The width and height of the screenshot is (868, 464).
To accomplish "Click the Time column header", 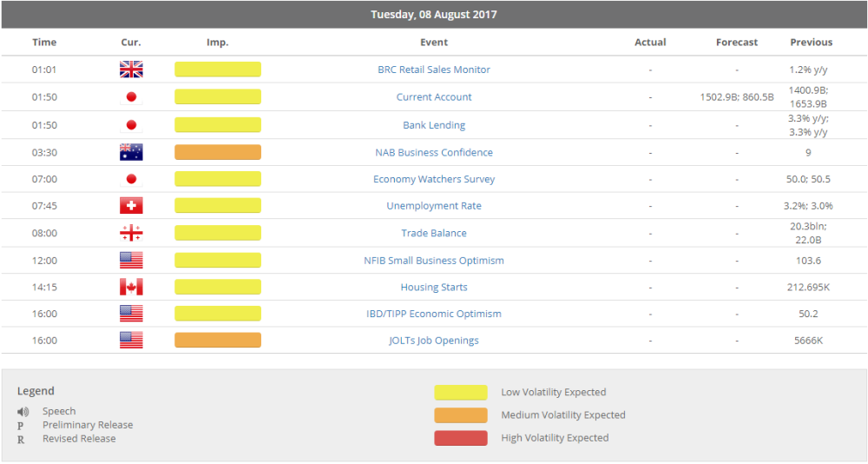I will (44, 42).
